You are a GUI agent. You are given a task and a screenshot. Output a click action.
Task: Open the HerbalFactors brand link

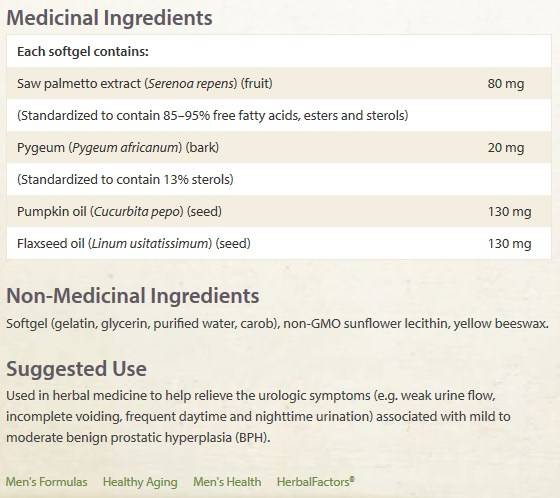click(316, 482)
